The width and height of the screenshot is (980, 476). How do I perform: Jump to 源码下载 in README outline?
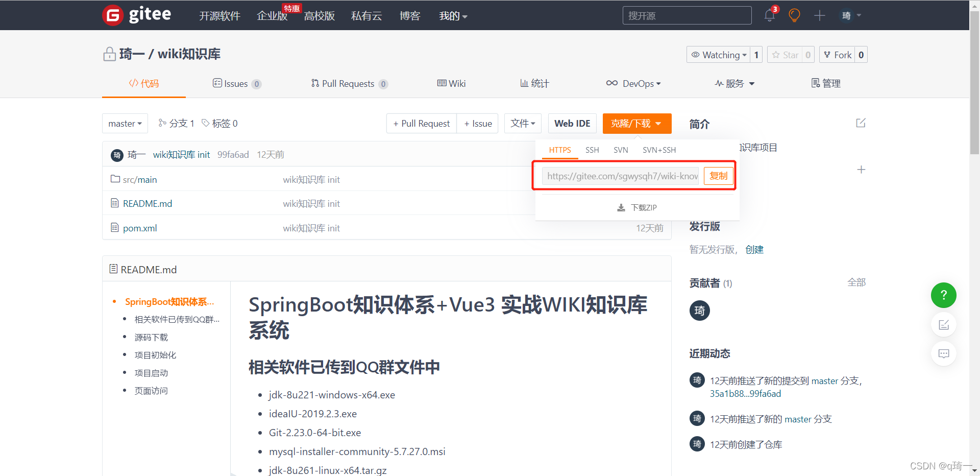[x=151, y=337]
